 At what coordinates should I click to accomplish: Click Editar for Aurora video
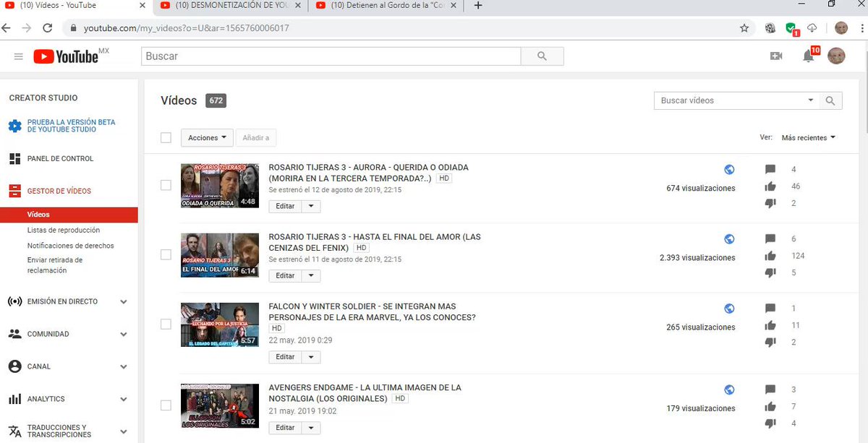pyautogui.click(x=285, y=206)
